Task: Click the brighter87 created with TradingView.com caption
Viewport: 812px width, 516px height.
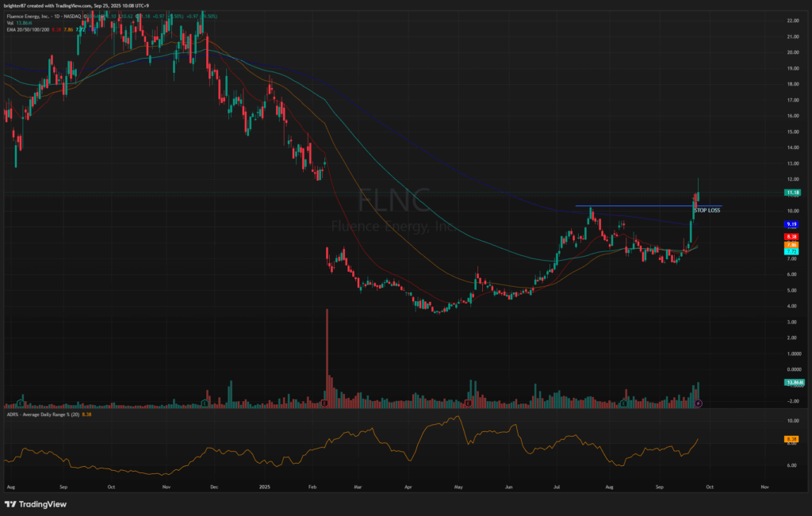Action: pos(76,6)
